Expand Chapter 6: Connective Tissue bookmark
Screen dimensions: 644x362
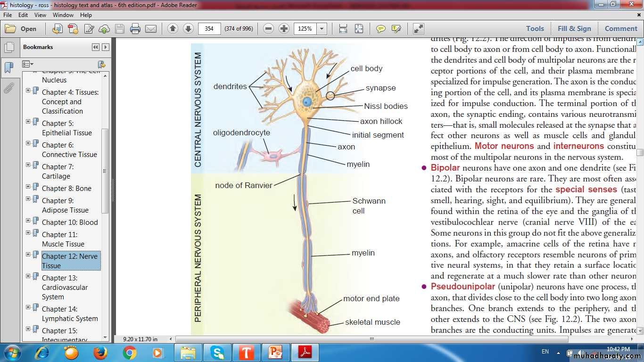[28, 143]
